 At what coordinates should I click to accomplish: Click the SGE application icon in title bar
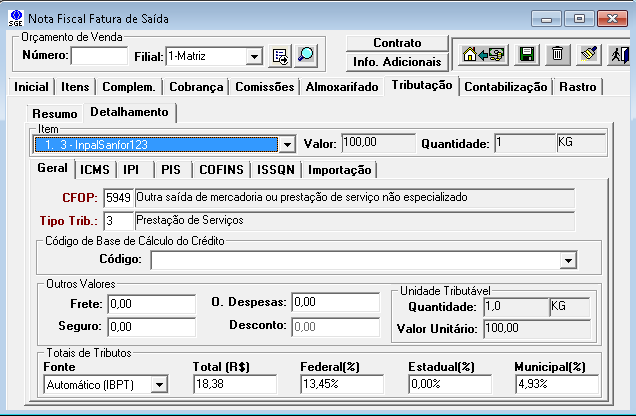point(12,18)
